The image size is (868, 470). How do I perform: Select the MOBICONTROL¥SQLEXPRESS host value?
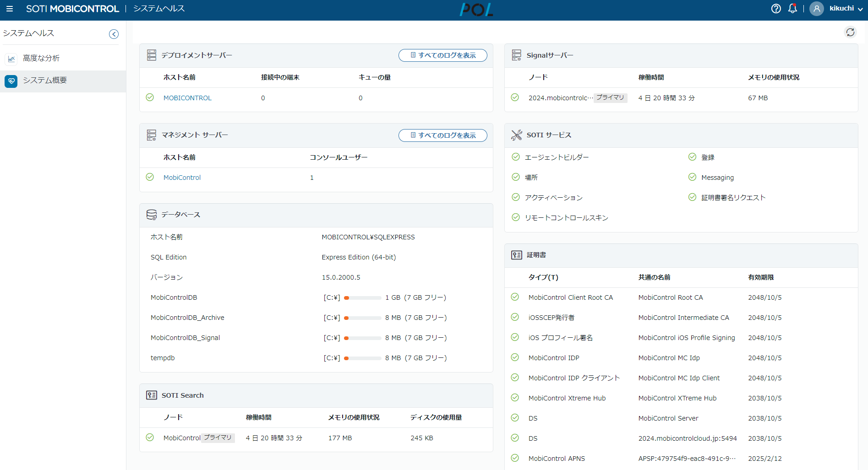click(368, 237)
